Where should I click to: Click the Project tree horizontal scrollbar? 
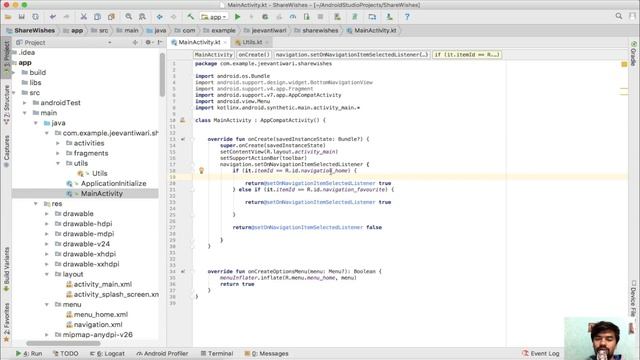(63, 344)
